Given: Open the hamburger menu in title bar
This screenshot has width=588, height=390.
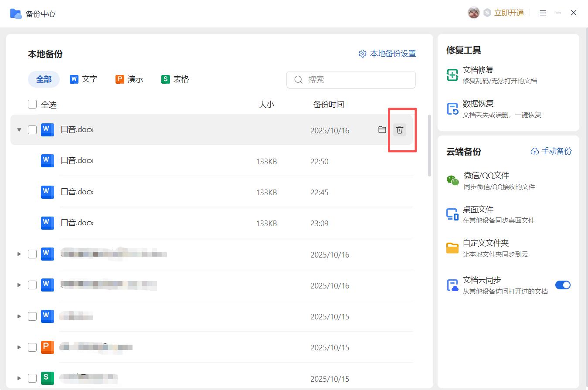Looking at the screenshot, I should [543, 13].
